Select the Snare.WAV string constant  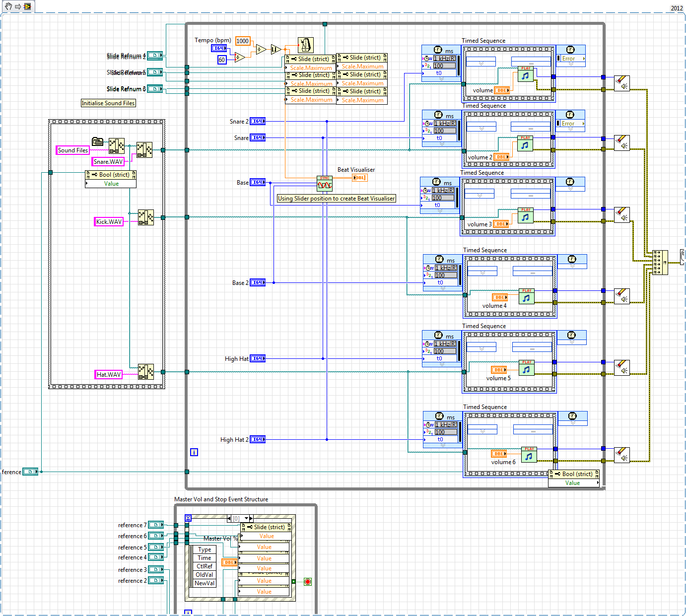pos(108,162)
